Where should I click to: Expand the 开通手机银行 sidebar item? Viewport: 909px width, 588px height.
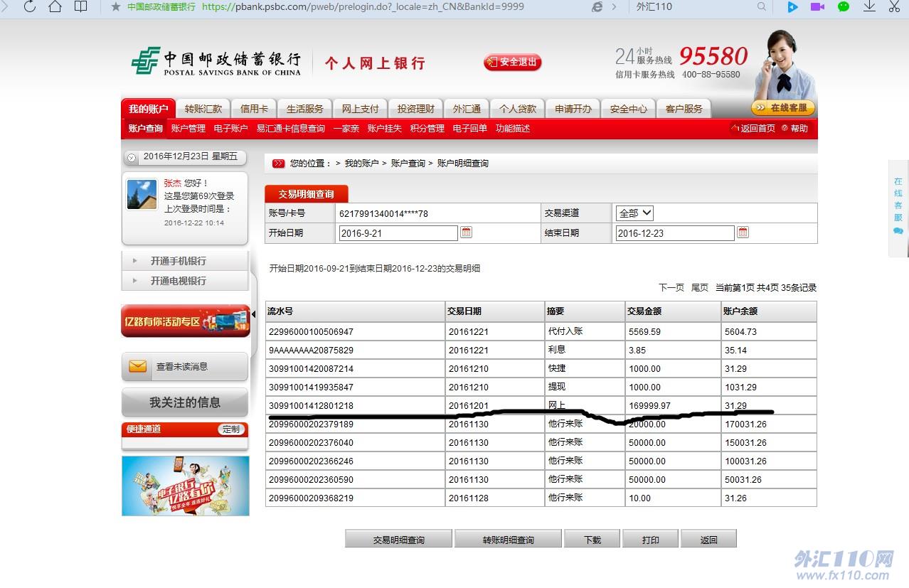[x=178, y=261]
